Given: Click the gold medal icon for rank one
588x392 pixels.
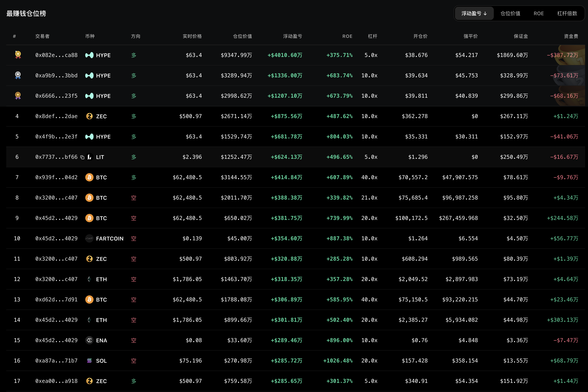Looking at the screenshot, I should click(x=18, y=55).
